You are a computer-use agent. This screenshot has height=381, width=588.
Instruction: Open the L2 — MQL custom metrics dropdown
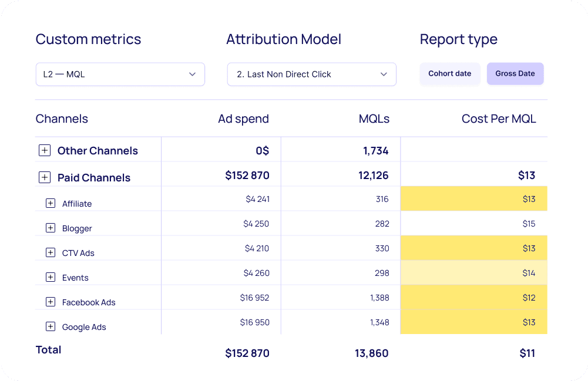120,74
